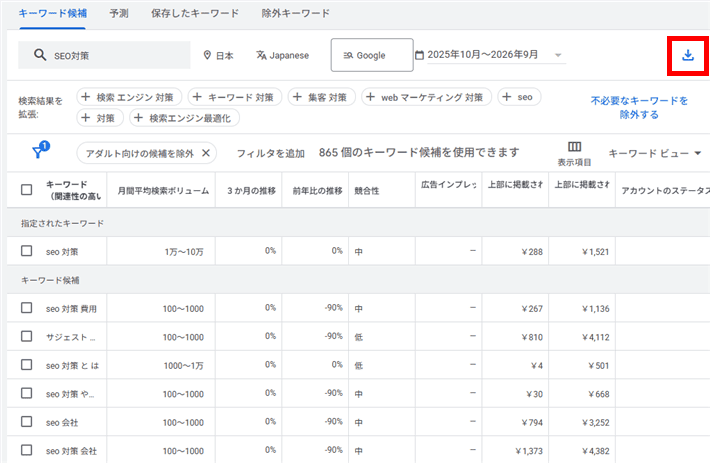Image resolution: width=710 pixels, height=463 pixels.
Task: Click bid value ¥1,373
Action: [x=529, y=451]
